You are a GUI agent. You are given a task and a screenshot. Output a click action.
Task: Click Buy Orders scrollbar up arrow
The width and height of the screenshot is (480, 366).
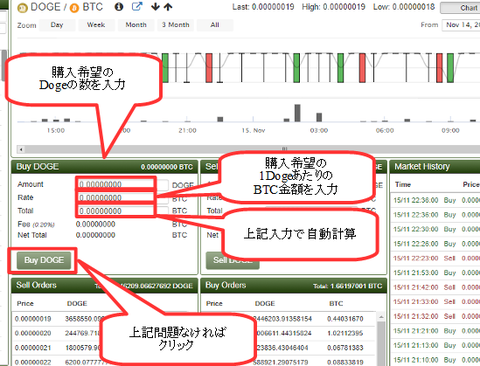(x=381, y=317)
